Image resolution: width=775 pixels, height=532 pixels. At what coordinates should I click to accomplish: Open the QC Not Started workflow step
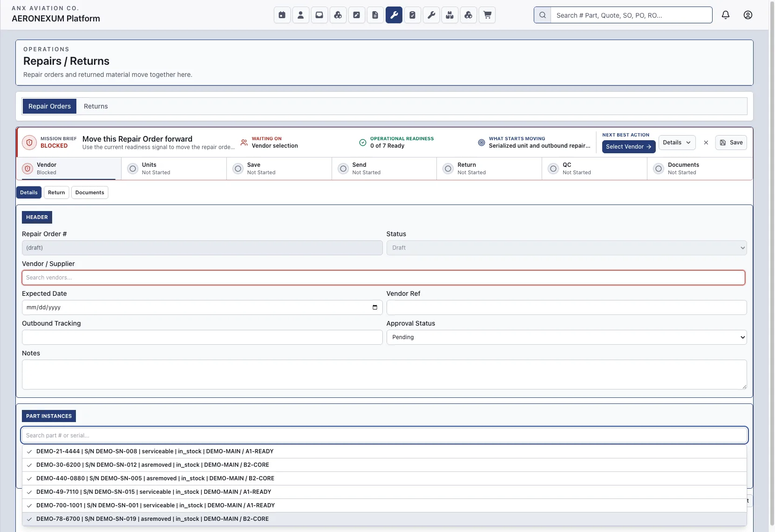(x=595, y=169)
